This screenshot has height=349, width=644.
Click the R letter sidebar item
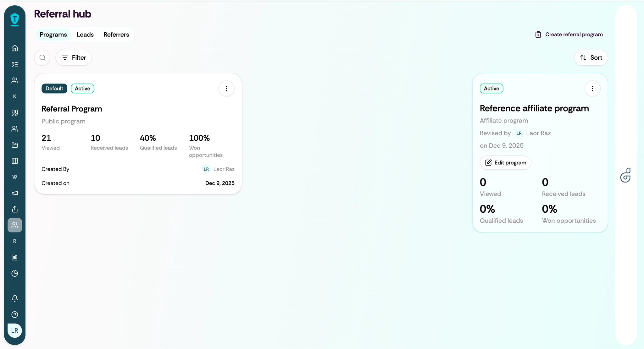[x=15, y=241]
